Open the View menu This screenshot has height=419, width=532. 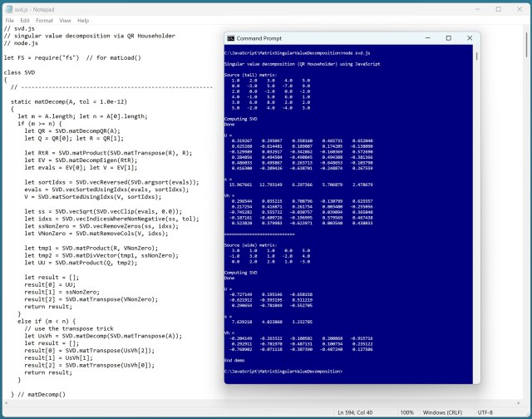point(65,20)
